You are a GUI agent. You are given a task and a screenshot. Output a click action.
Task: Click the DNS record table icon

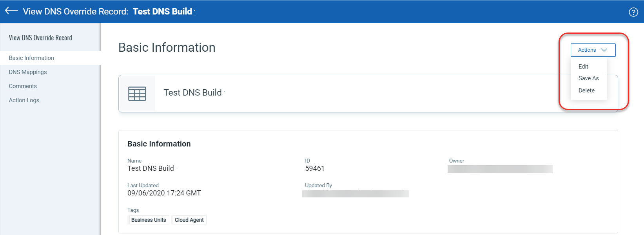pyautogui.click(x=137, y=94)
